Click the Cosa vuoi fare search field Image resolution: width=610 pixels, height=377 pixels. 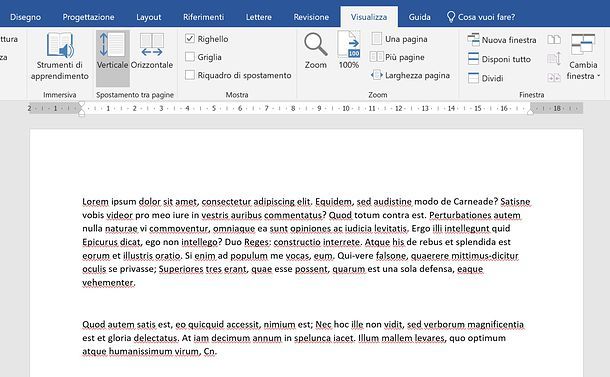[x=486, y=17]
